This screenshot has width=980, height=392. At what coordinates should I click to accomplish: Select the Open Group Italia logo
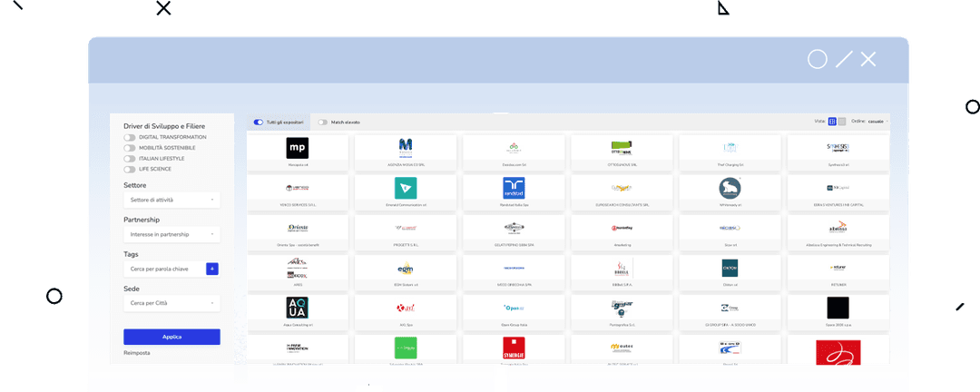click(514, 308)
